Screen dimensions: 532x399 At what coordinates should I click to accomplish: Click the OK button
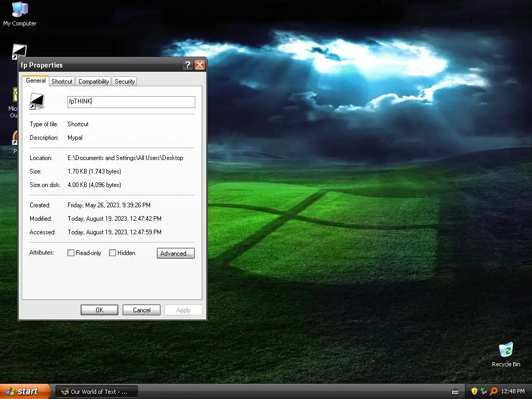[99, 310]
